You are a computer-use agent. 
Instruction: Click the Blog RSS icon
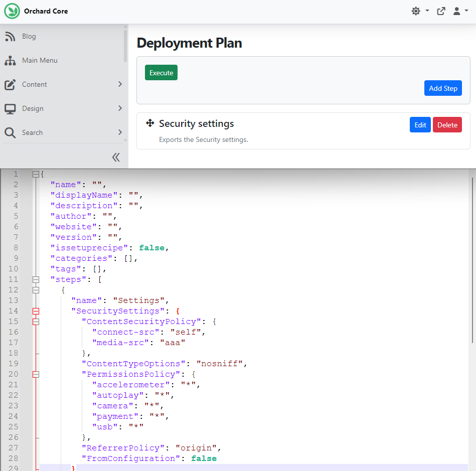(10, 37)
